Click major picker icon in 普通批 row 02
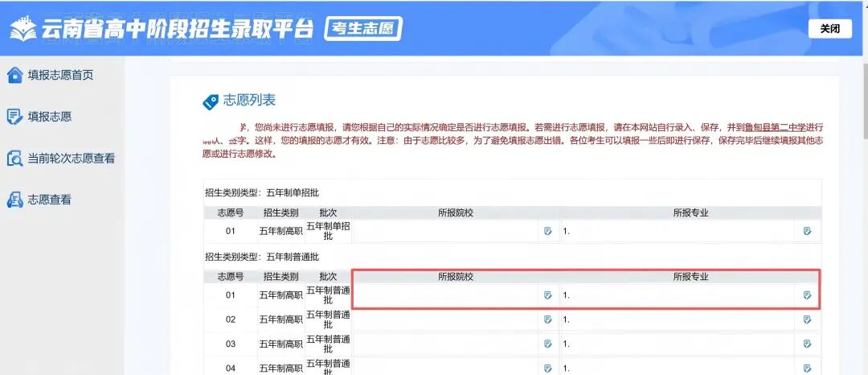The image size is (868, 375). (x=807, y=319)
